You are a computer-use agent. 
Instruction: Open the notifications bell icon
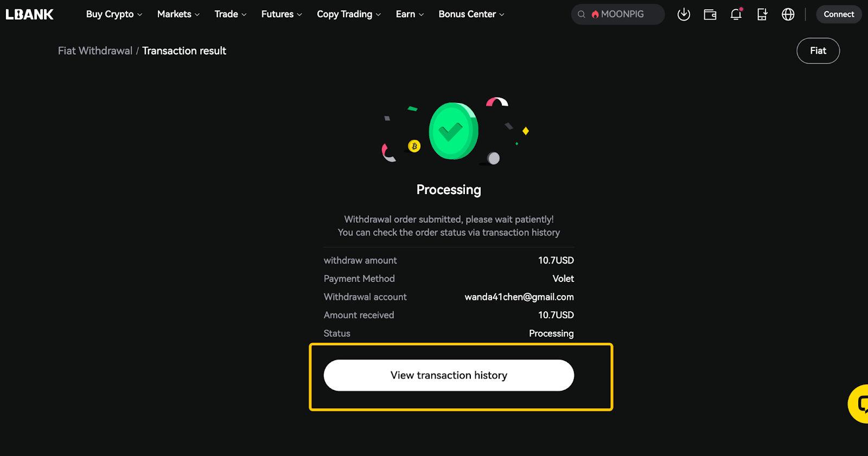(736, 14)
